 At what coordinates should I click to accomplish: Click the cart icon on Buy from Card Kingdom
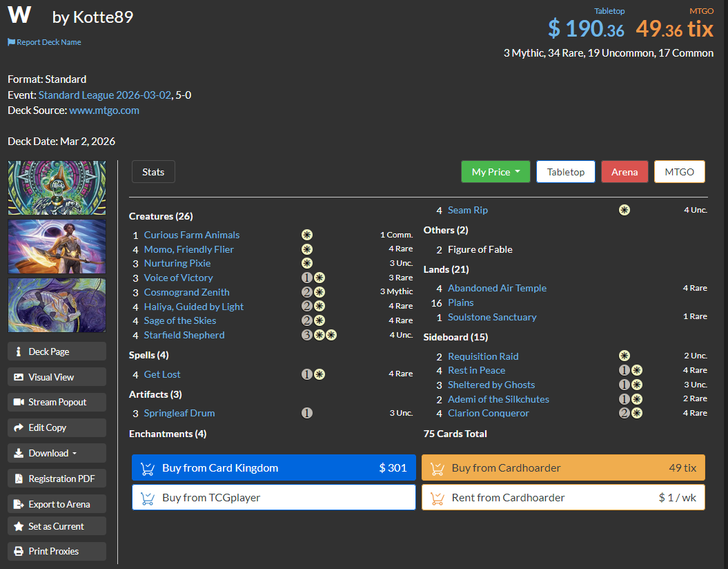pos(148,468)
